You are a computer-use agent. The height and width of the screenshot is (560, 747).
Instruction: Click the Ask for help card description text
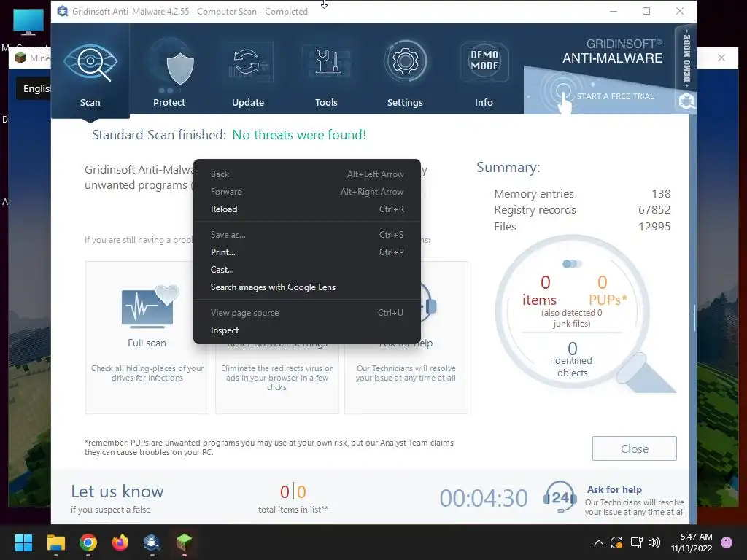click(x=406, y=373)
